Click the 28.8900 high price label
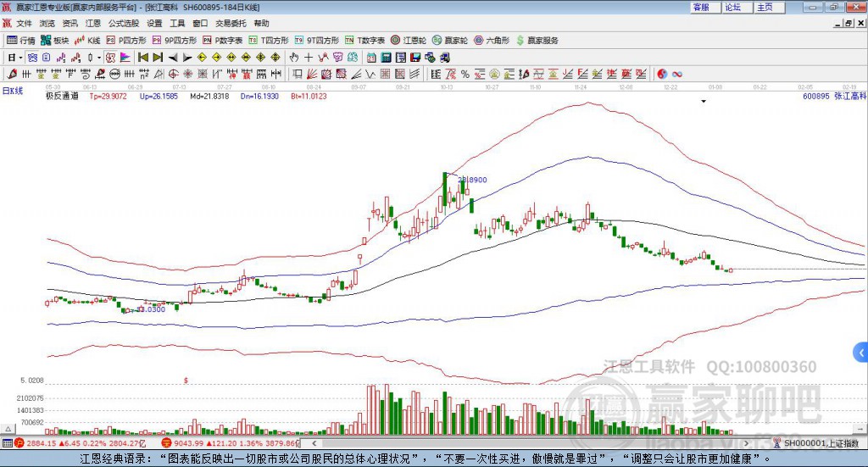The width and height of the screenshot is (868, 467). point(472,180)
